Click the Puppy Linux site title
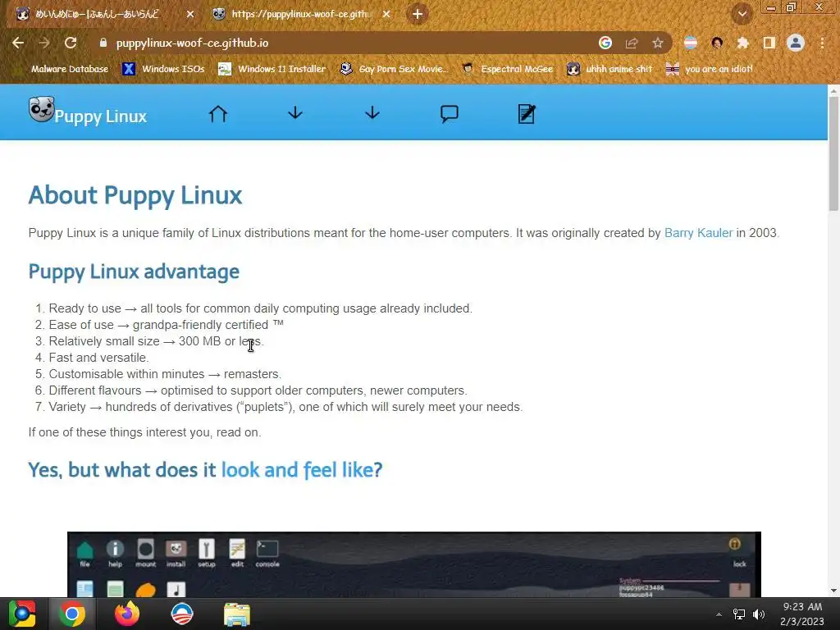This screenshot has height=630, width=840. (101, 116)
